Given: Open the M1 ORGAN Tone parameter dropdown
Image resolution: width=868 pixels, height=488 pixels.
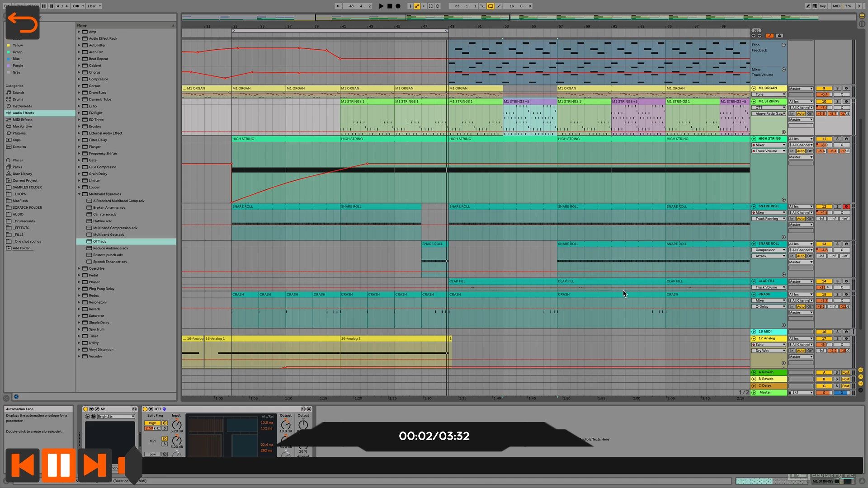Looking at the screenshot, I should pyautogui.click(x=769, y=94).
